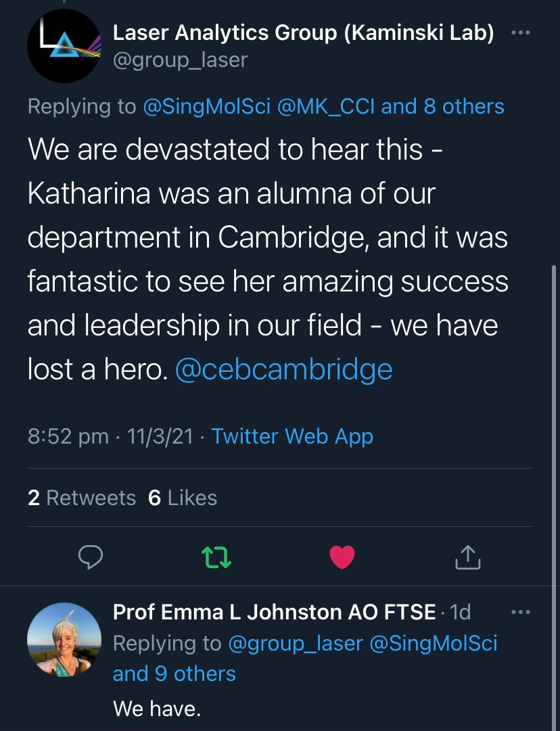Viewport: 560px width, 731px height.
Task: Toggle the green retweet icon
Action: click(216, 556)
